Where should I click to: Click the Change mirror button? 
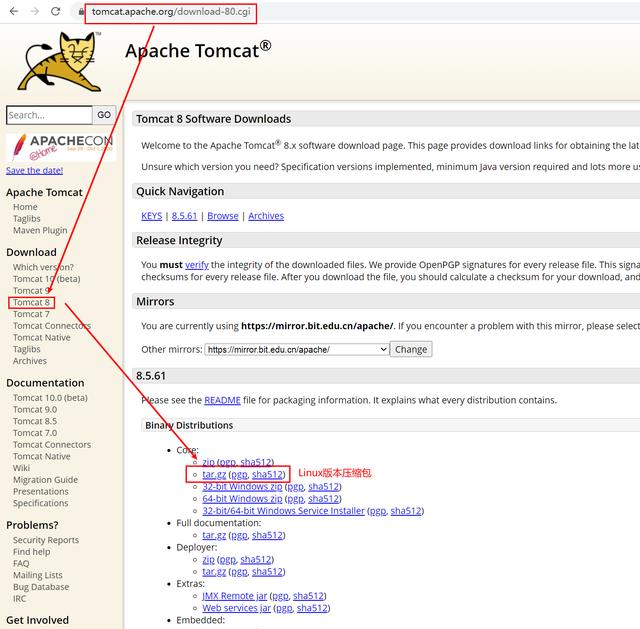(411, 349)
